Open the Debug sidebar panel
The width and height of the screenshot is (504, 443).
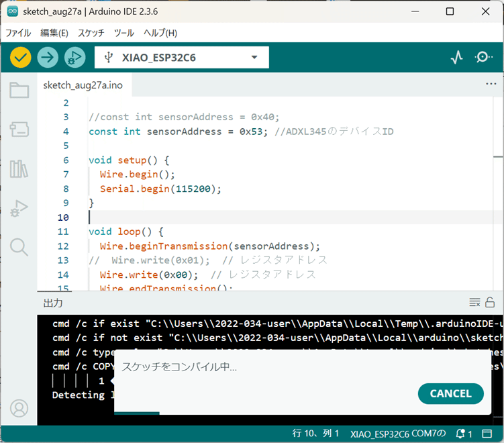(x=19, y=208)
